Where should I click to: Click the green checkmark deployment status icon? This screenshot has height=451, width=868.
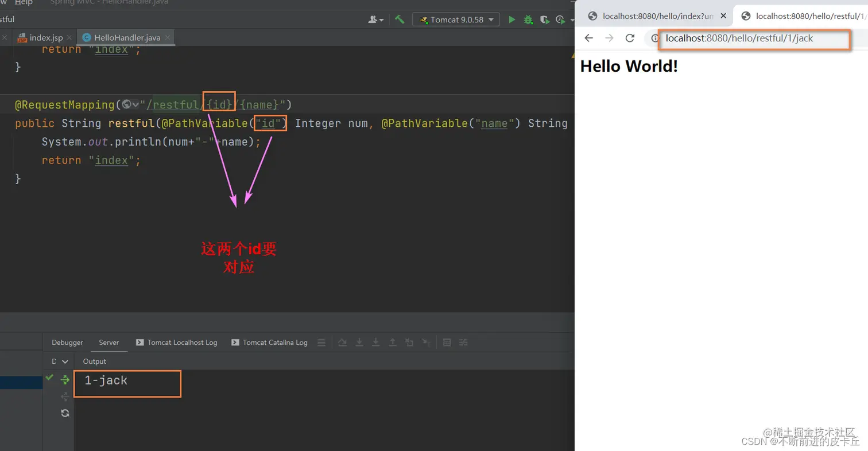tap(49, 378)
